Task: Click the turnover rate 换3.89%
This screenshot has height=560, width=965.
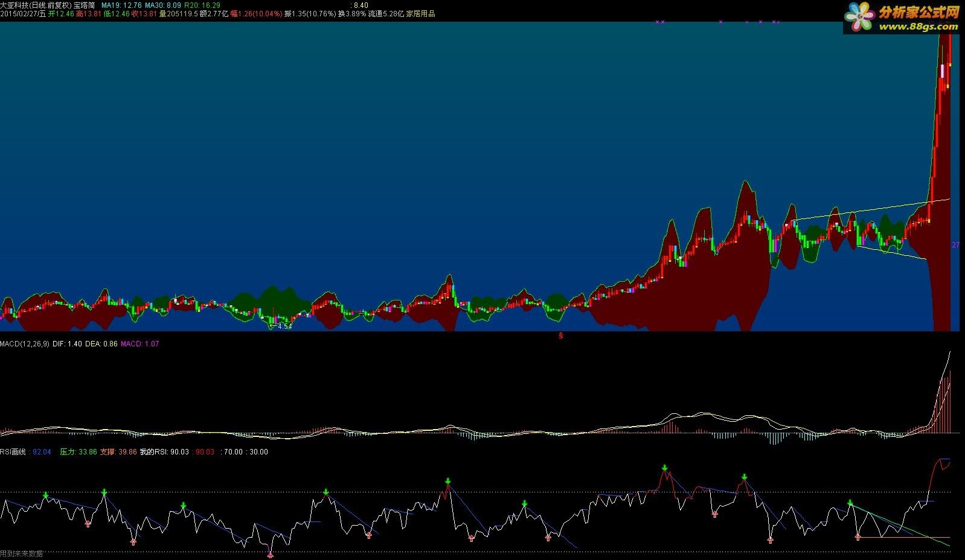Action: (x=351, y=13)
